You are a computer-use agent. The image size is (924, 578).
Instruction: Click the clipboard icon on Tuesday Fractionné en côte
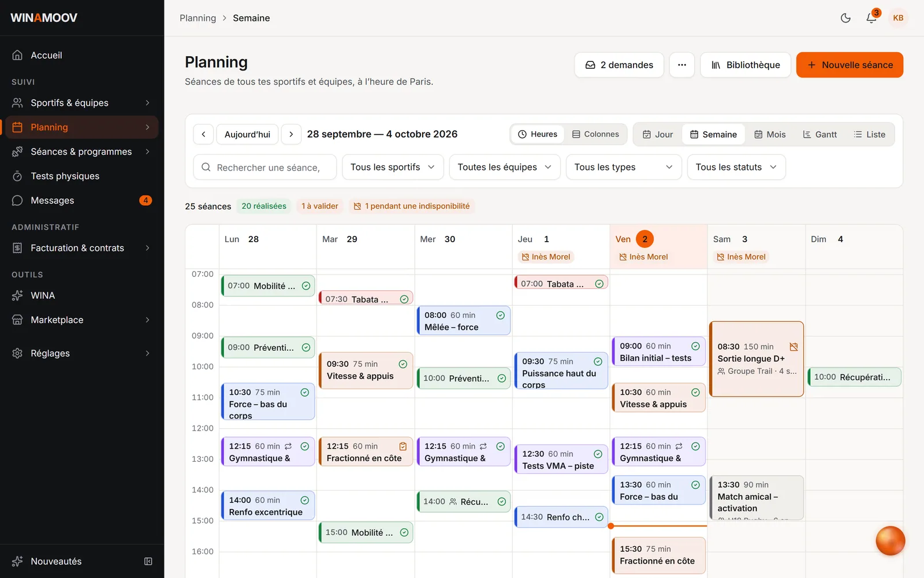pyautogui.click(x=403, y=446)
